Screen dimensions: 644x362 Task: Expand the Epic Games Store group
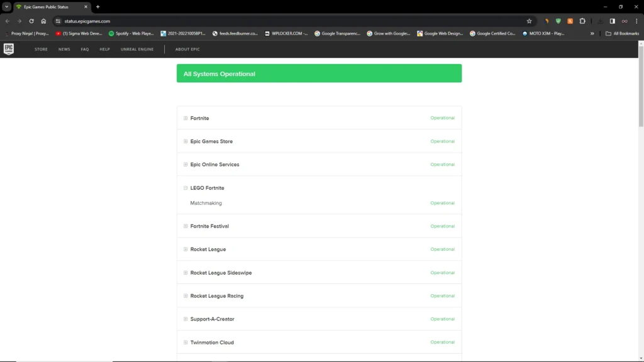[186, 141]
